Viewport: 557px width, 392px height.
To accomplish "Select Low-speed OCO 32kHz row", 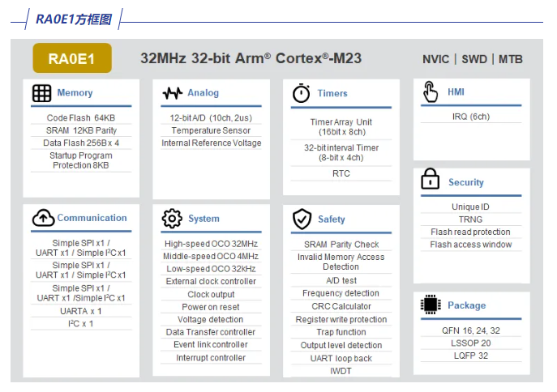I will (x=211, y=269).
